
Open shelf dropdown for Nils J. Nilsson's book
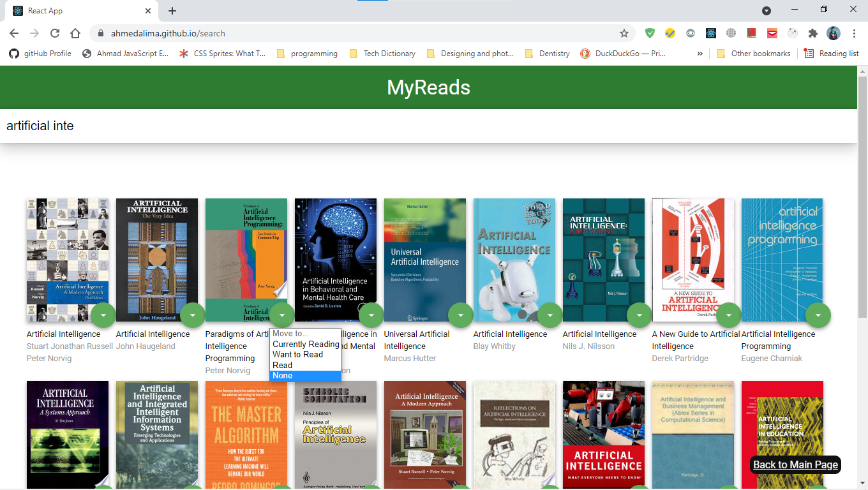(x=640, y=315)
